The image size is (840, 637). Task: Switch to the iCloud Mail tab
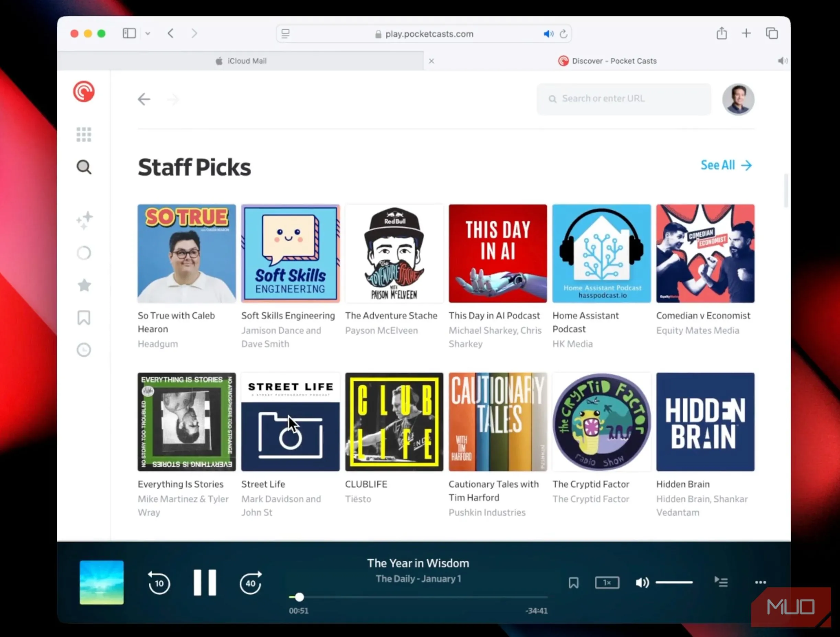(x=246, y=61)
